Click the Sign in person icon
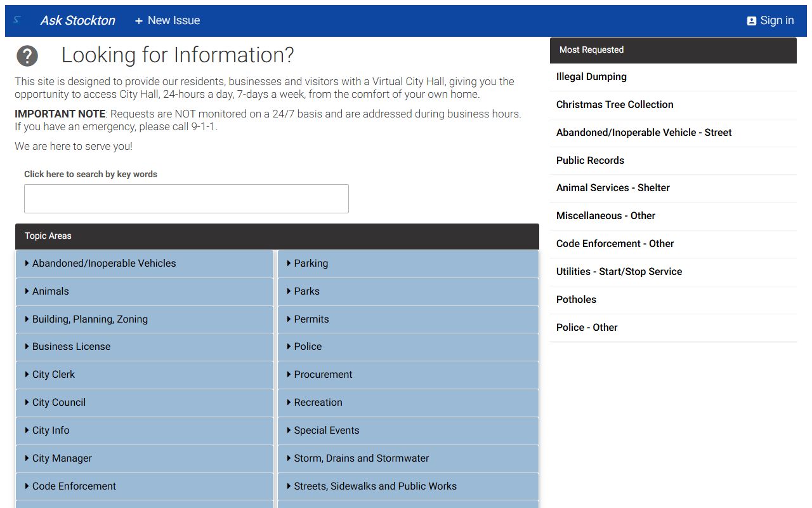This screenshot has height=508, width=812. [752, 21]
